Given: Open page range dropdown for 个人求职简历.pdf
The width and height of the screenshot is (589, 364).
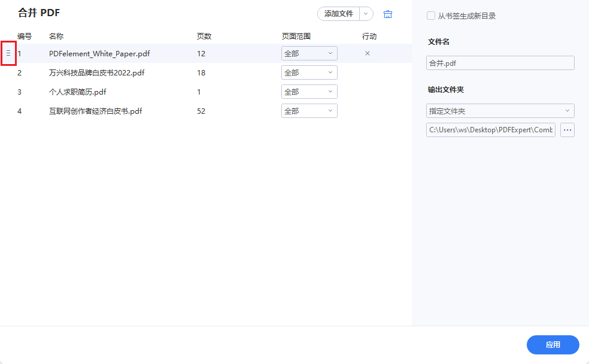Looking at the screenshot, I should click(x=309, y=92).
